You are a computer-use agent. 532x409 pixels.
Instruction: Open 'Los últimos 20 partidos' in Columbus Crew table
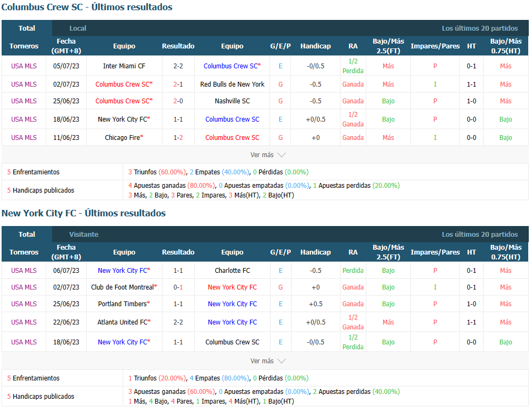point(479,28)
